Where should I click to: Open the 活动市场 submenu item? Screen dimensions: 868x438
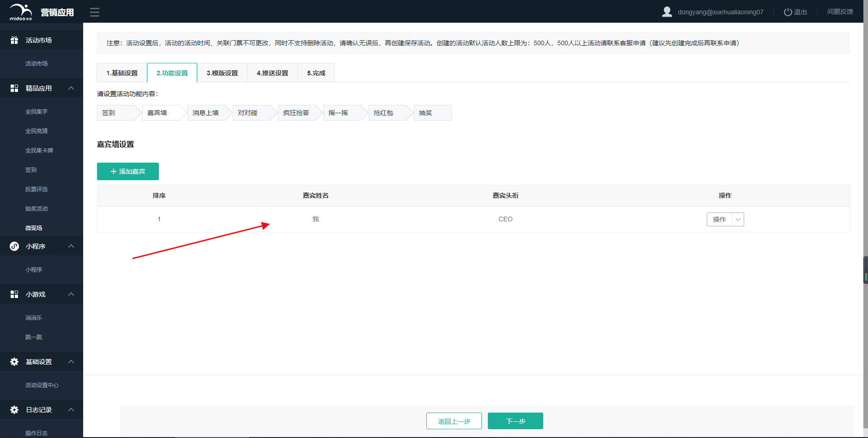click(36, 63)
